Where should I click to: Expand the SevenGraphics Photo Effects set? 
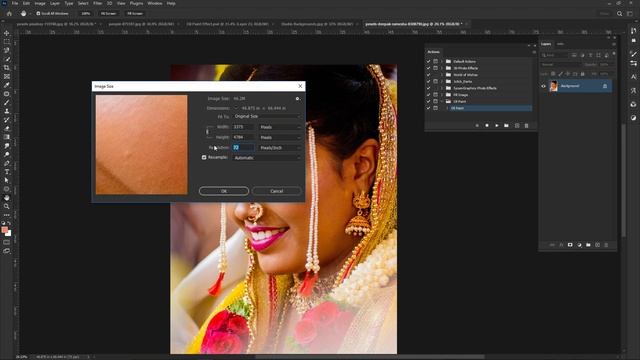442,88
